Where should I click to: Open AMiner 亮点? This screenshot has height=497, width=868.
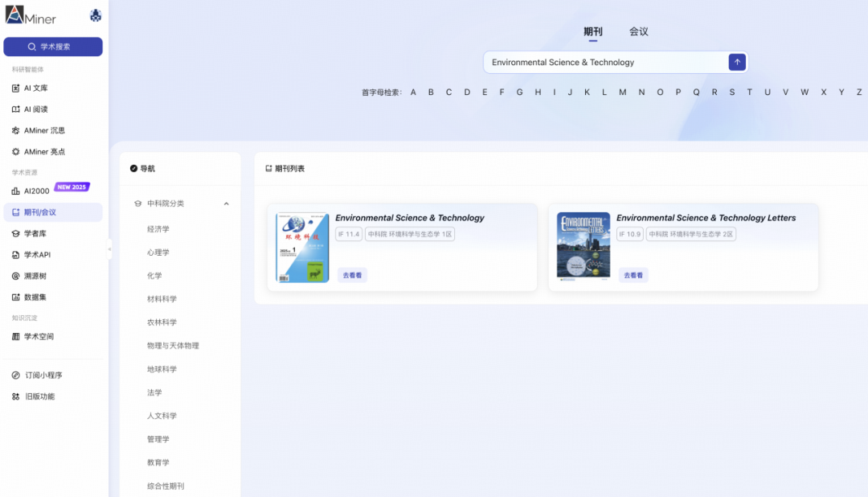(48, 151)
